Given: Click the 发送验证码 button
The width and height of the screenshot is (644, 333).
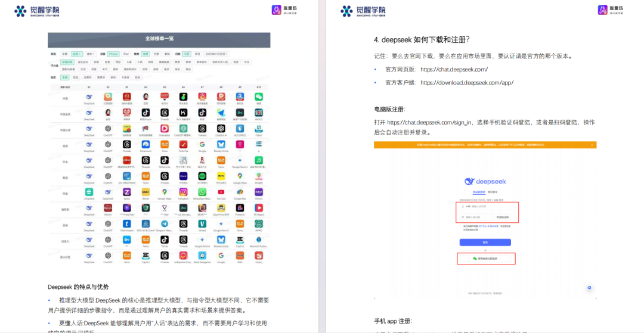Looking at the screenshot, I should click(502, 217).
